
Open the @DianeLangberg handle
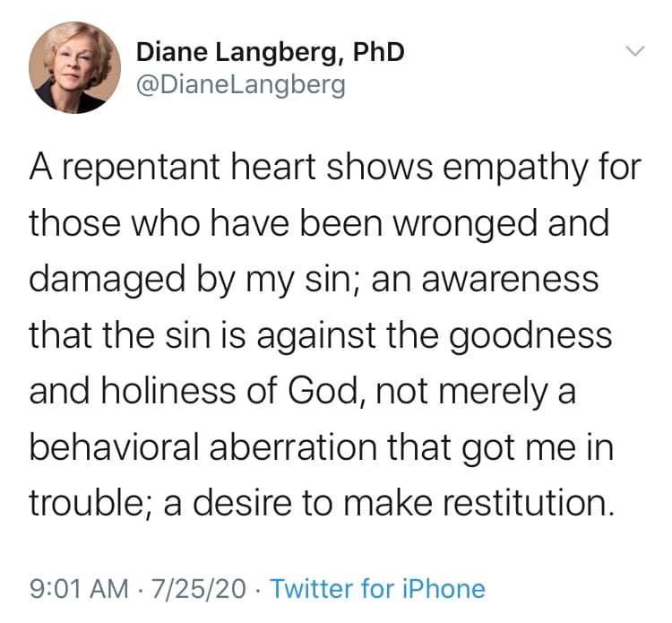(x=240, y=88)
